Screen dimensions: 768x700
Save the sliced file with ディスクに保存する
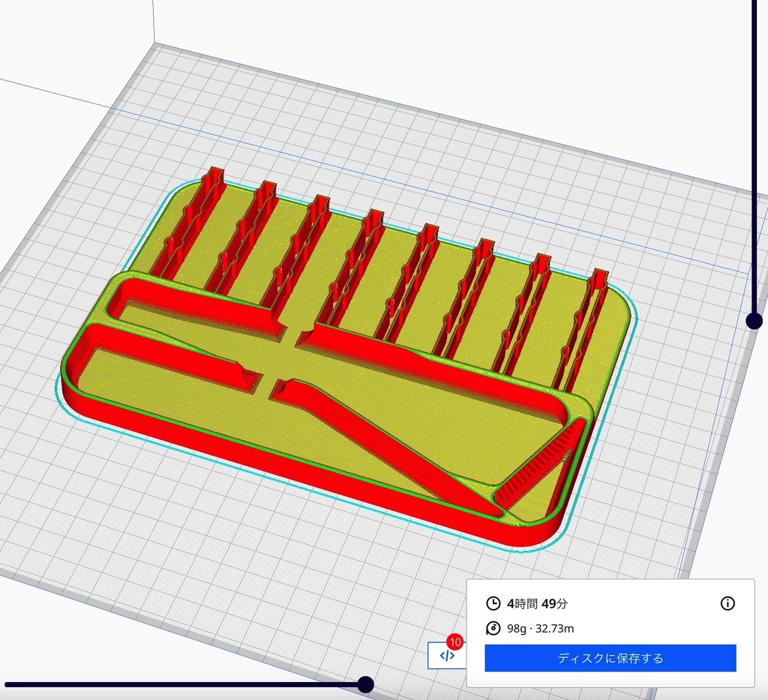(x=610, y=658)
